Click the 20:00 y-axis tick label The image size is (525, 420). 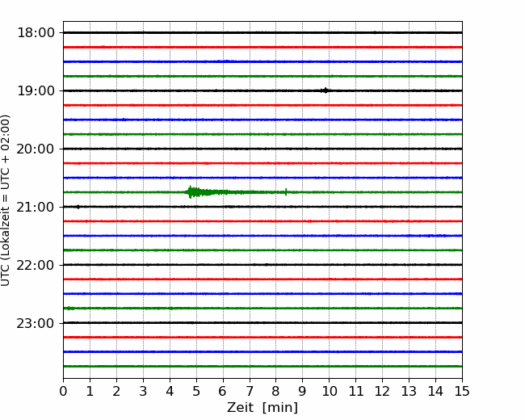pos(36,149)
